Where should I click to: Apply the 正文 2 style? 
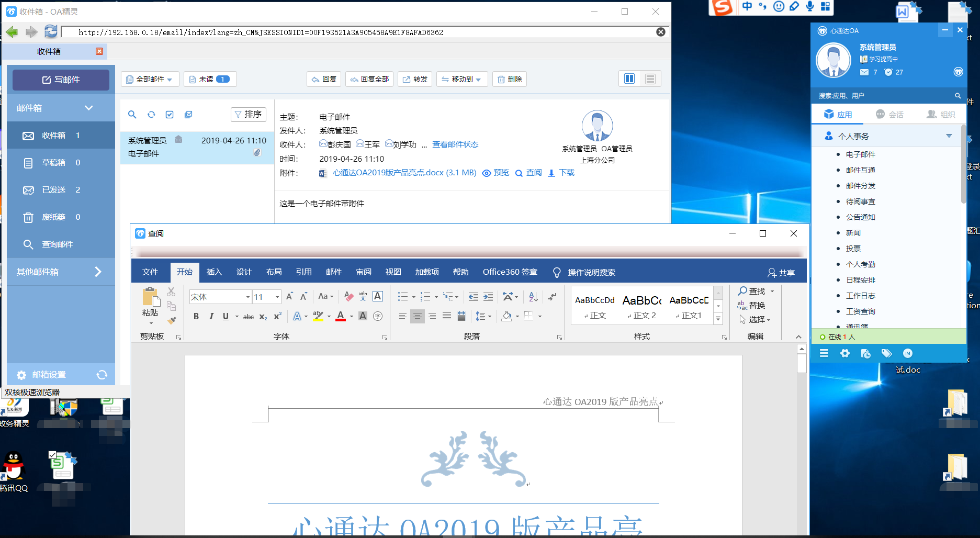[x=641, y=306]
